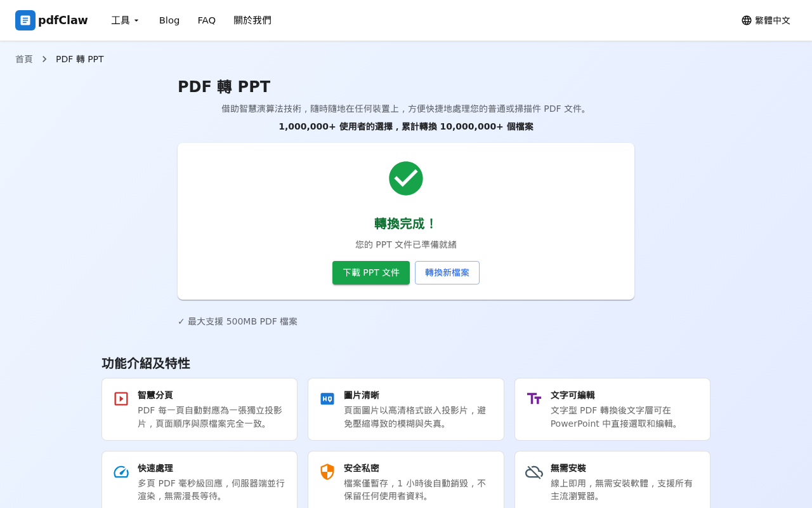Click the HQ image clarity icon
This screenshot has height=508, width=812.
click(327, 398)
